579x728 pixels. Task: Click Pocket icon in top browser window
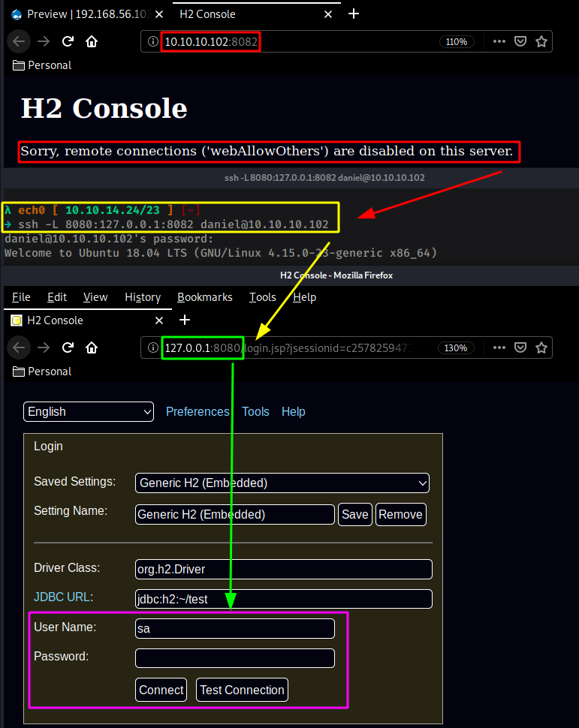[x=520, y=41]
